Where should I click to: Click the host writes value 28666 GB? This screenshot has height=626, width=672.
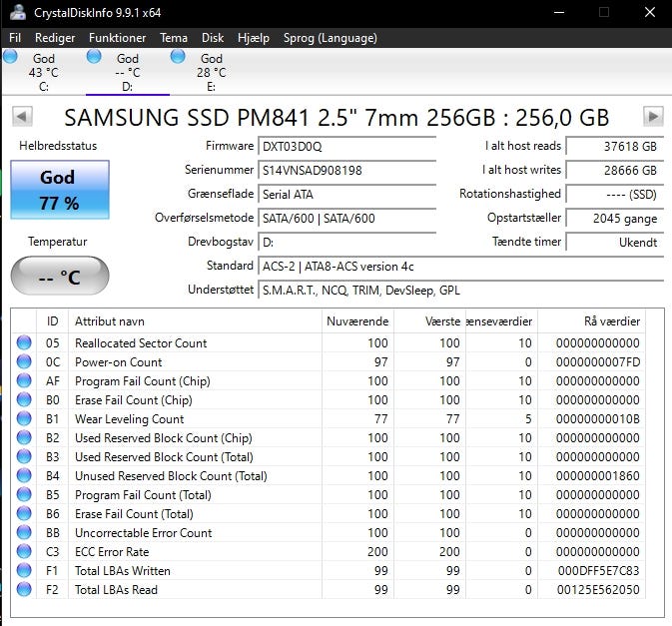point(615,171)
